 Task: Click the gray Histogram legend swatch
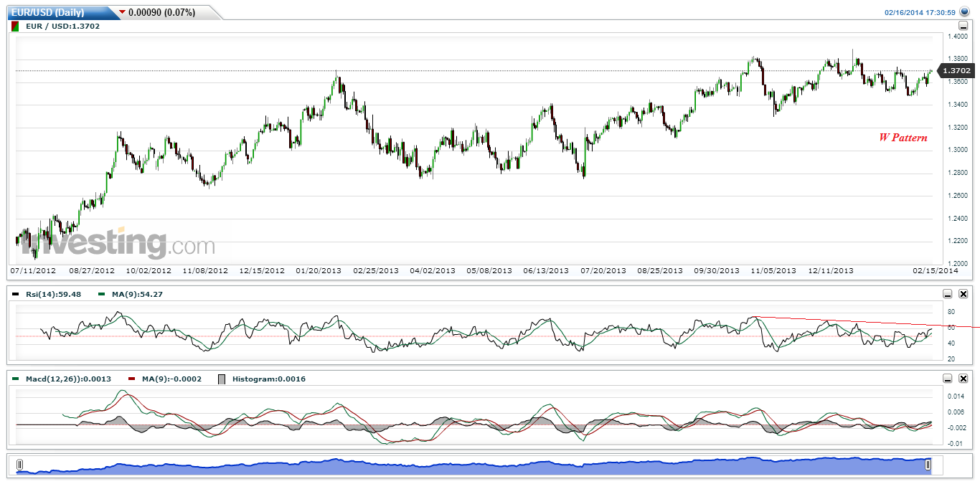pos(222,379)
